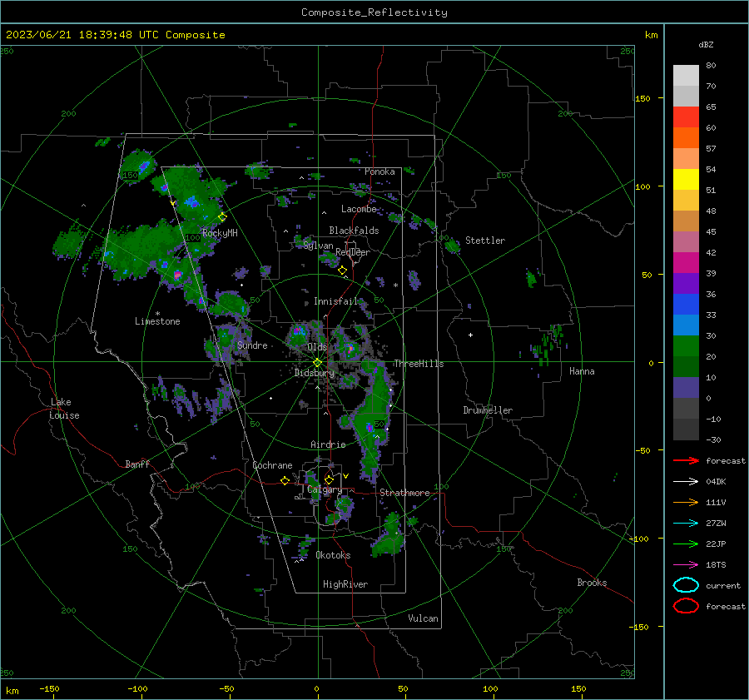Viewport: 749px width, 700px height.
Task: Click the Brooks city label
Action: pos(592,583)
